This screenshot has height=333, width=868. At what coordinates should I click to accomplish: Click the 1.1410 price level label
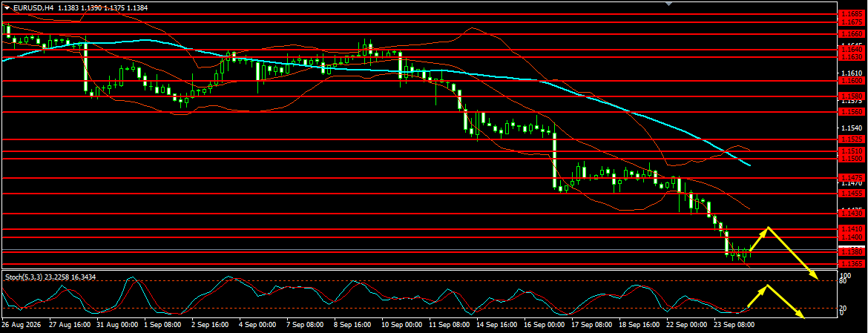[851, 229]
